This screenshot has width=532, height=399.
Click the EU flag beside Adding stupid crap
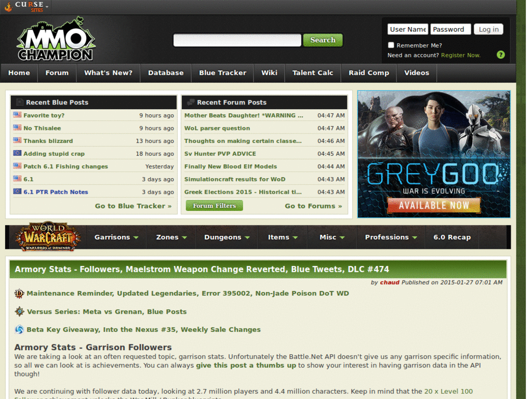coord(17,153)
